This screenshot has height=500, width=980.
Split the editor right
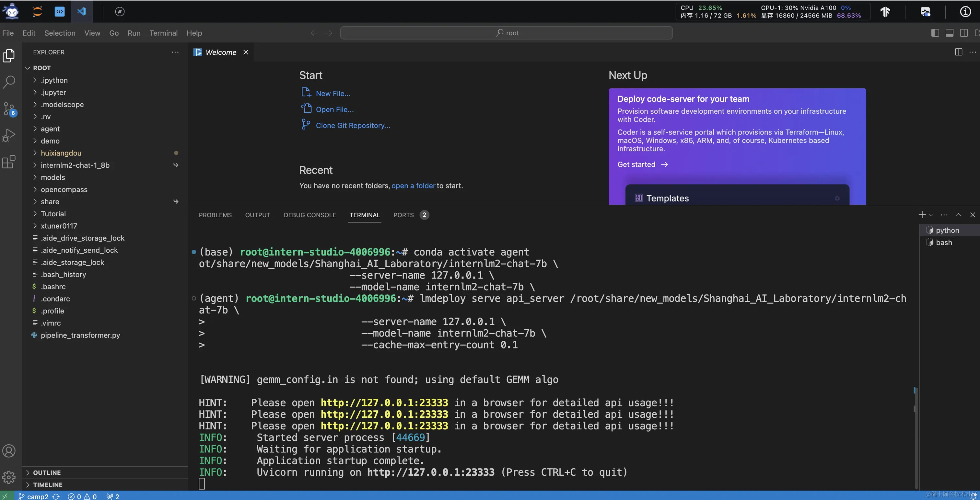point(959,52)
